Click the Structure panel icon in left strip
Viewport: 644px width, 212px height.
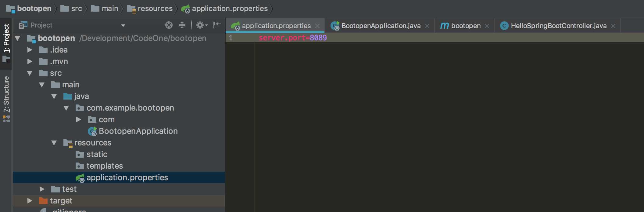pyautogui.click(x=6, y=119)
